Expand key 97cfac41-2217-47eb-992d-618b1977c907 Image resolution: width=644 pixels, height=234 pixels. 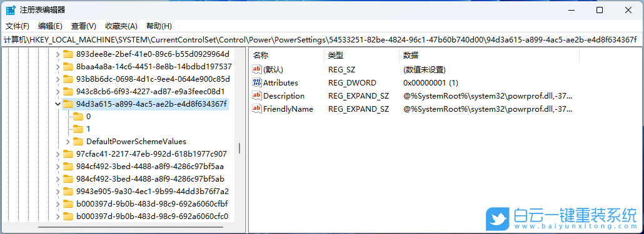click(x=58, y=154)
